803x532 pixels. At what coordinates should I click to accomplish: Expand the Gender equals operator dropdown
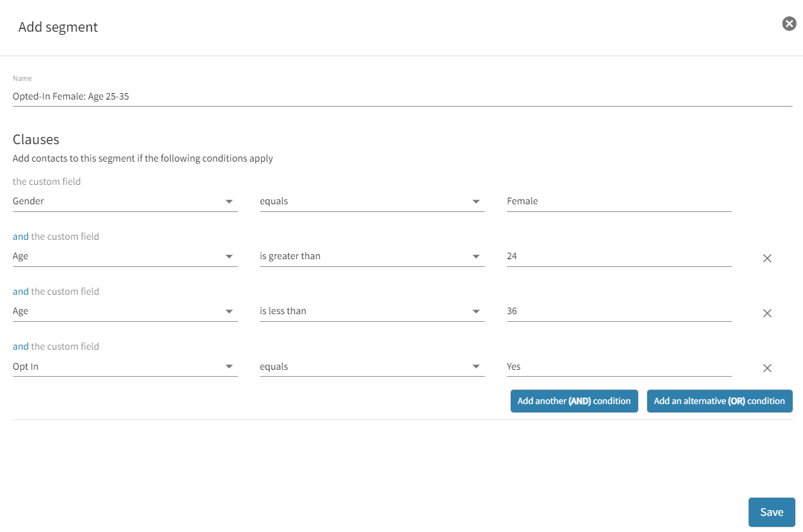pyautogui.click(x=372, y=202)
